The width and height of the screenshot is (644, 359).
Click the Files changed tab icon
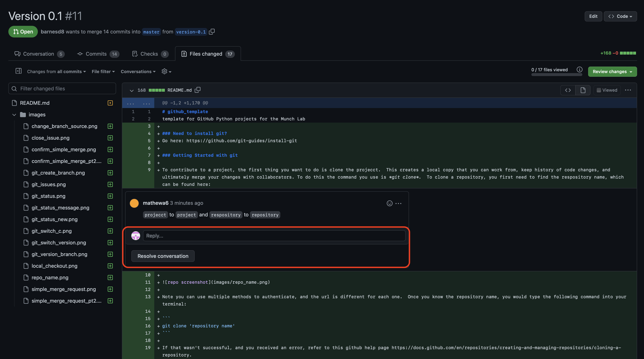coord(183,53)
